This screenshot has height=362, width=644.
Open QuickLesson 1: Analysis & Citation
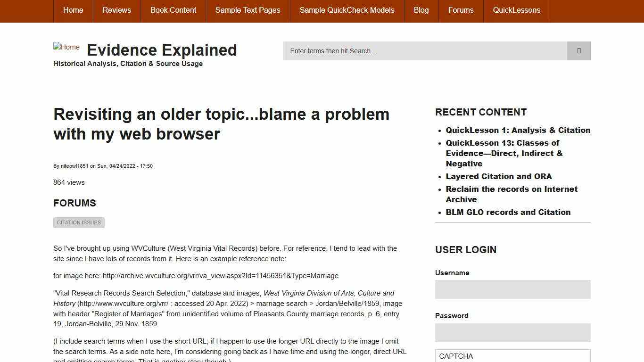pyautogui.click(x=518, y=130)
